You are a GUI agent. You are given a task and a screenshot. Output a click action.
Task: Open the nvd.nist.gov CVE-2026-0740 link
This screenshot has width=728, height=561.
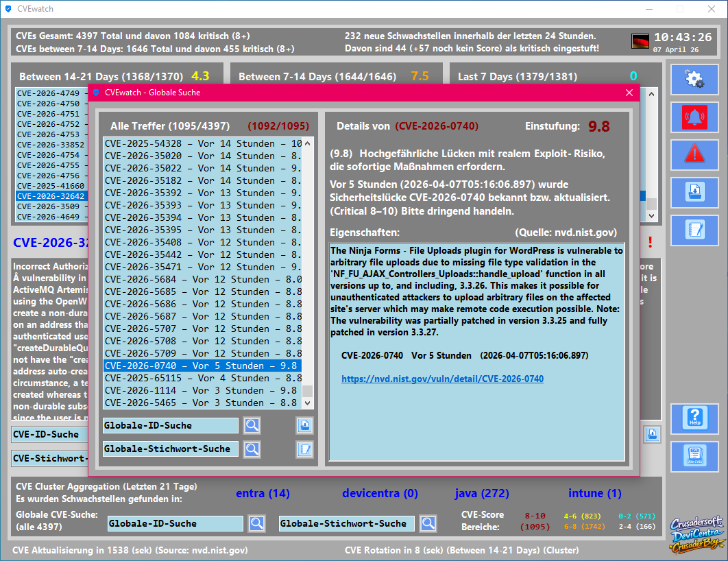tap(442, 379)
